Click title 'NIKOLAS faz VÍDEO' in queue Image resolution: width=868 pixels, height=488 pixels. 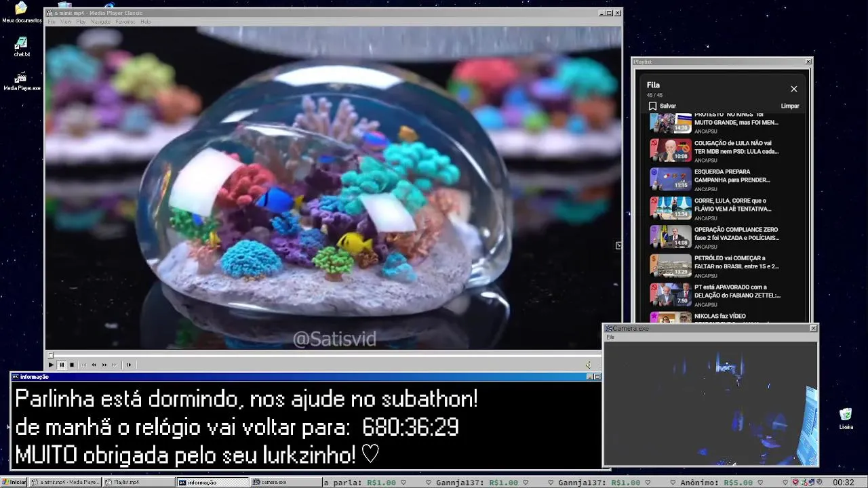tap(719, 317)
